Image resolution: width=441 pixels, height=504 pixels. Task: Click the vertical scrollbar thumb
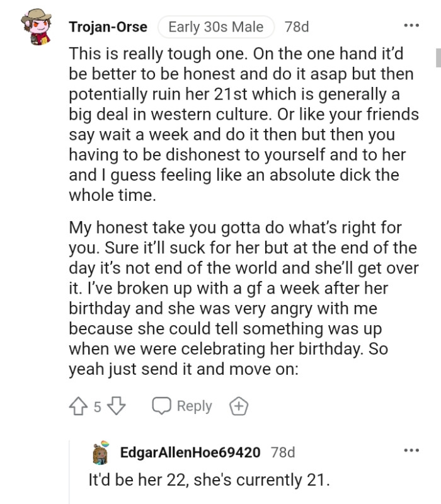(x=438, y=58)
